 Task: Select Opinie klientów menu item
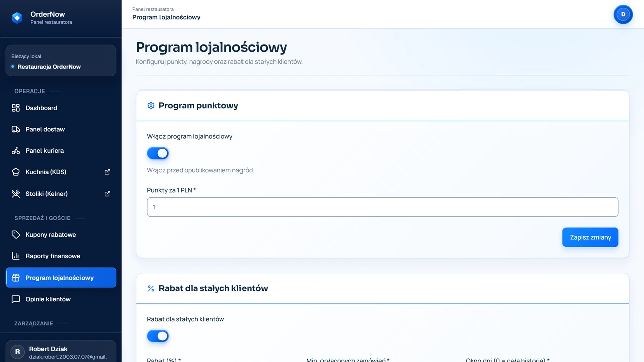(x=61, y=299)
